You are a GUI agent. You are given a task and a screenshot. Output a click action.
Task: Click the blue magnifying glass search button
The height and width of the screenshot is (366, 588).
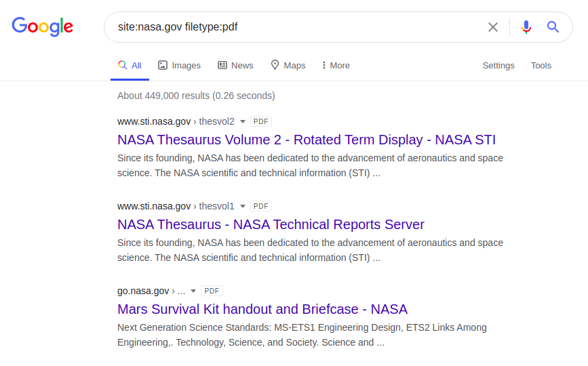pyautogui.click(x=553, y=27)
